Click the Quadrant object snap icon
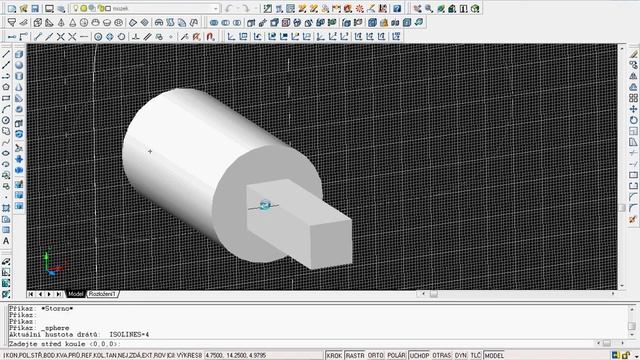The height and width of the screenshot is (360, 640). (109, 36)
